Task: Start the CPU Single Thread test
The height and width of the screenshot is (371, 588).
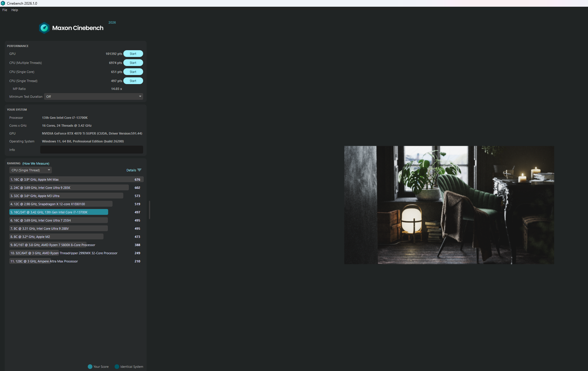Action: (x=133, y=81)
